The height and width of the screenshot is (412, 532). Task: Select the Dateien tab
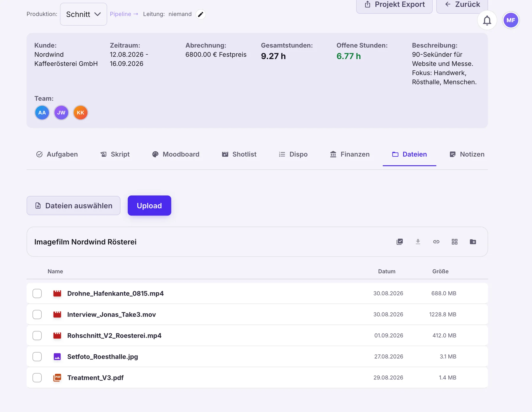[x=409, y=154]
